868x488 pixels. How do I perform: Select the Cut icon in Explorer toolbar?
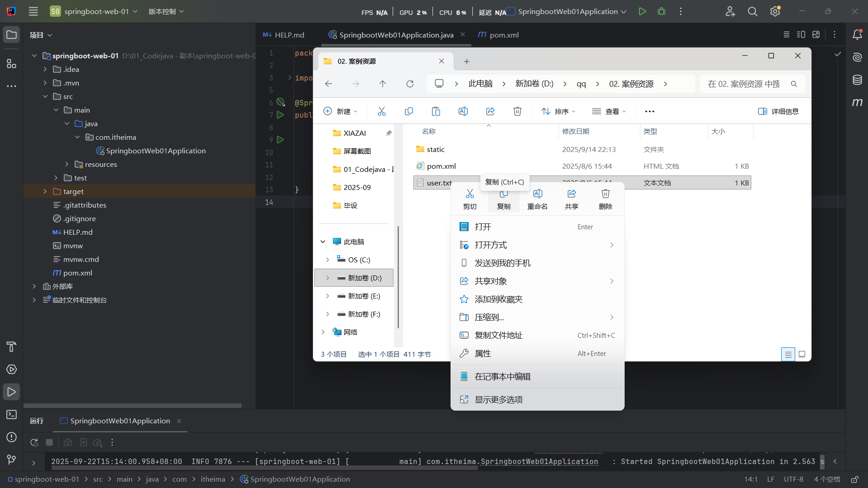[382, 111]
